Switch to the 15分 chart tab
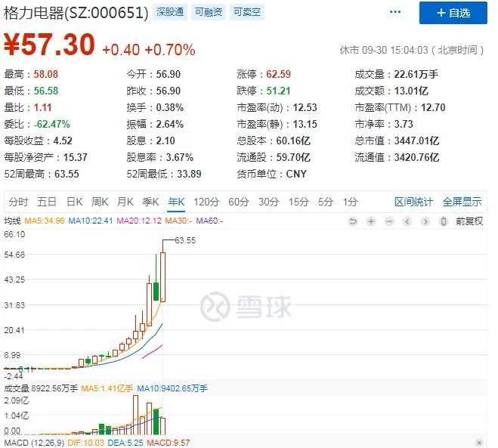 click(x=298, y=202)
